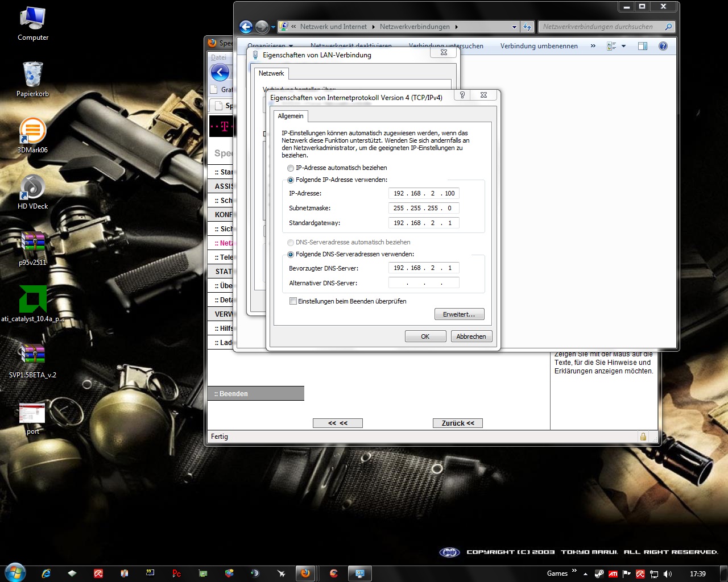The height and width of the screenshot is (582, 728).
Task: Click the Explorer back arrow button
Action: [246, 27]
